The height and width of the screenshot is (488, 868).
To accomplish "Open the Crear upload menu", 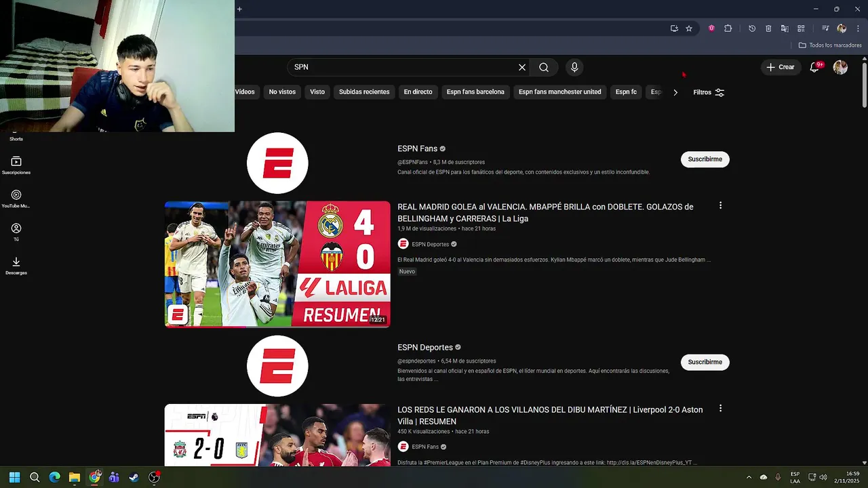I will [x=781, y=67].
